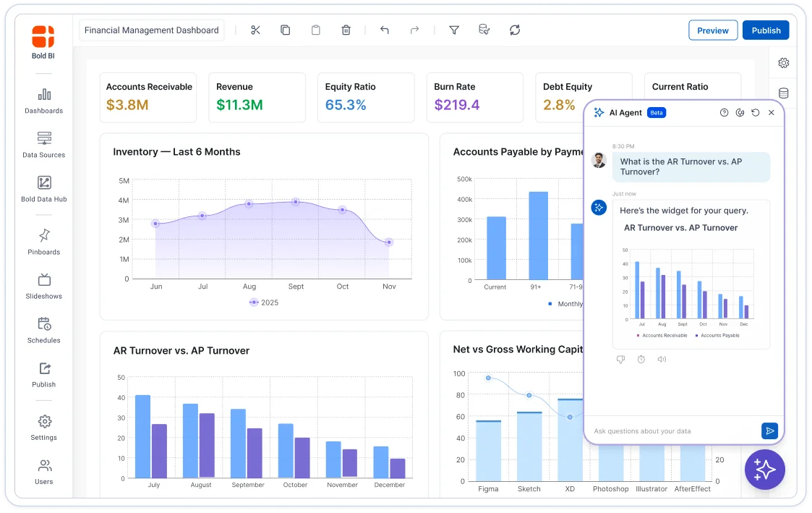
Task: Open Slideshows section
Action: point(44,286)
